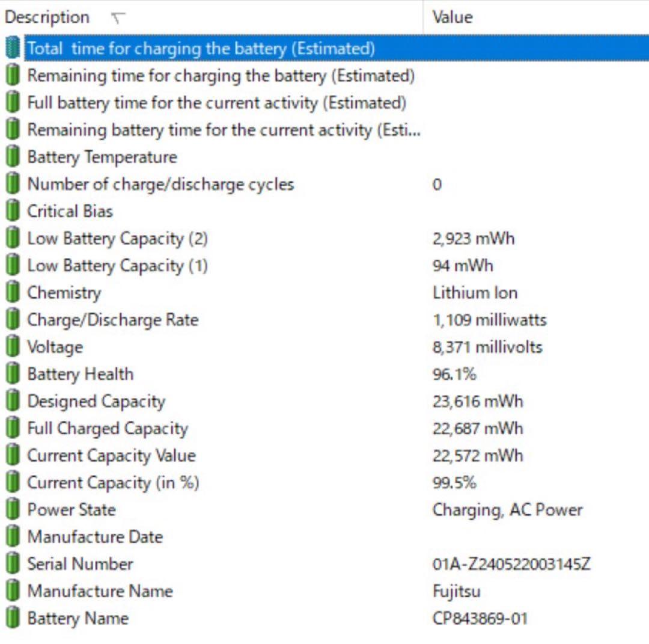
Task: Click the Value column header
Action: (451, 17)
